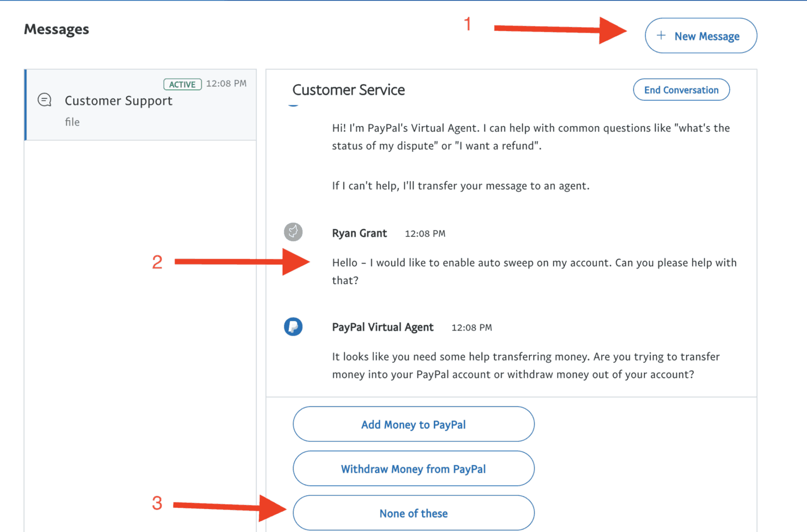
Task: Click Ryan Grant's name in the chat
Action: [x=360, y=233]
